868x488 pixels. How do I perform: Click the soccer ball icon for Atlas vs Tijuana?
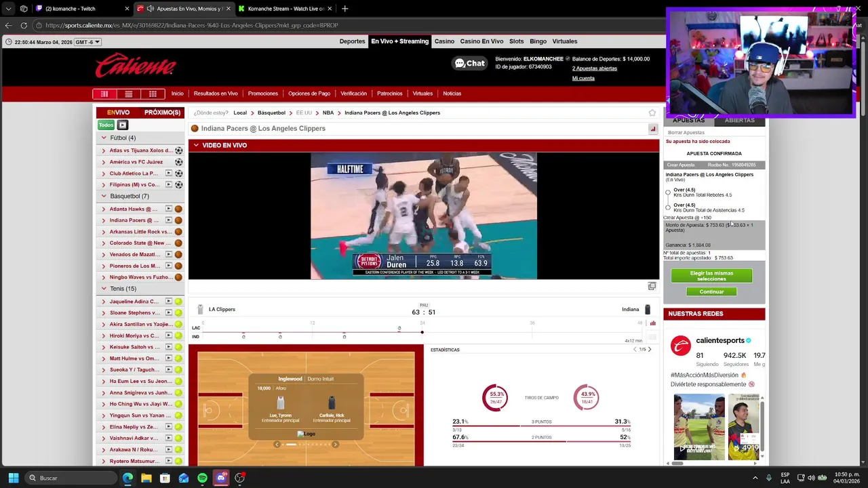[x=179, y=150]
